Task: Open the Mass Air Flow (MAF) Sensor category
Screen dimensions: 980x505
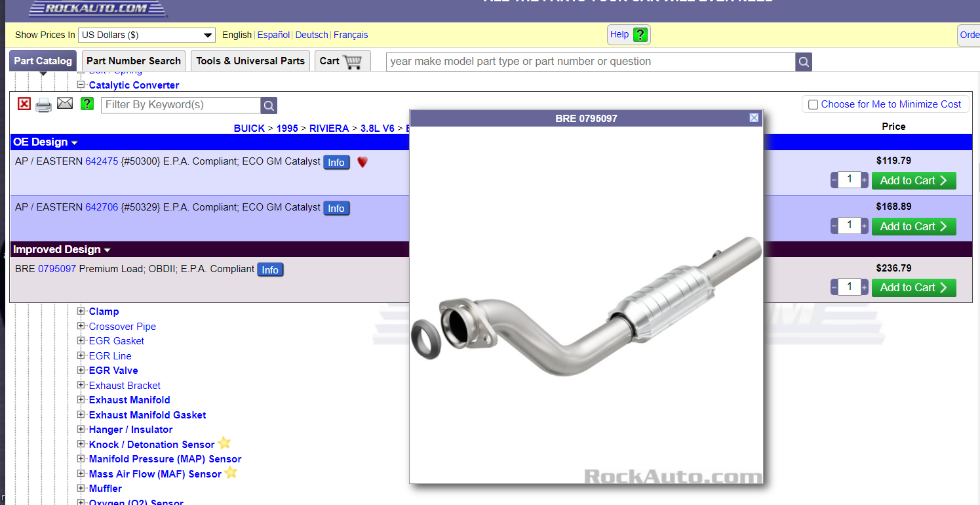Action: tap(155, 474)
